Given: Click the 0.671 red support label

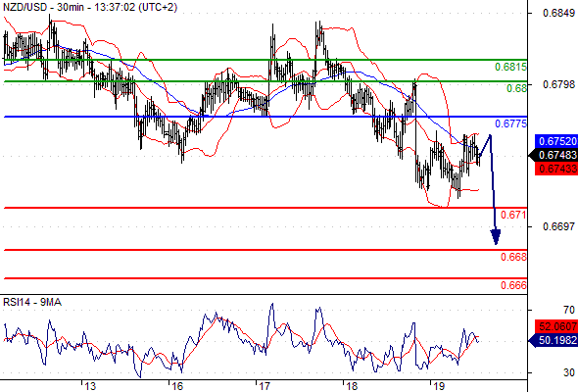Looking at the screenshot, I should pyautogui.click(x=513, y=215).
